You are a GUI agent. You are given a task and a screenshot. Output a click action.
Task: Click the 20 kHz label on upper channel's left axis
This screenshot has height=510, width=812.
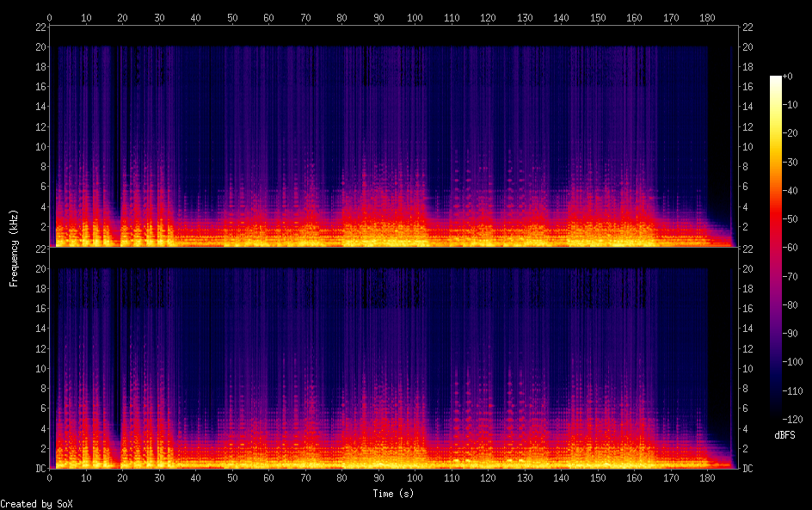pyautogui.click(x=40, y=46)
